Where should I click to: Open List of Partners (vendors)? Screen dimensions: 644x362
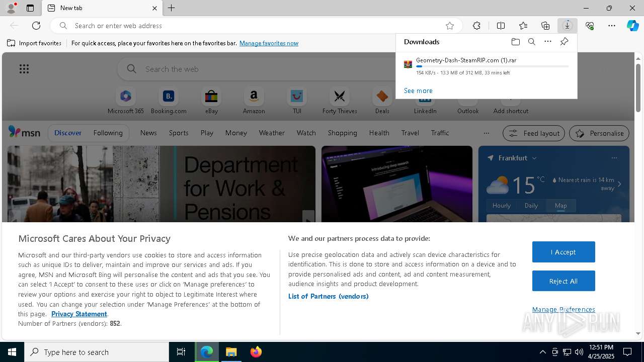[x=328, y=296]
